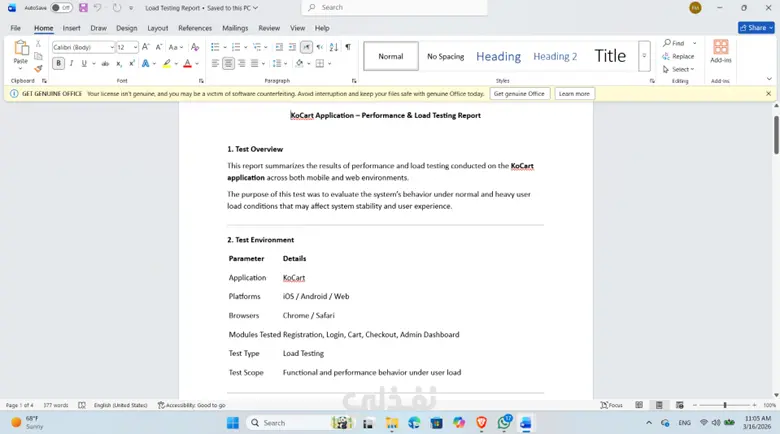Click the Learn more button
This screenshot has height=434, width=780.
(574, 94)
